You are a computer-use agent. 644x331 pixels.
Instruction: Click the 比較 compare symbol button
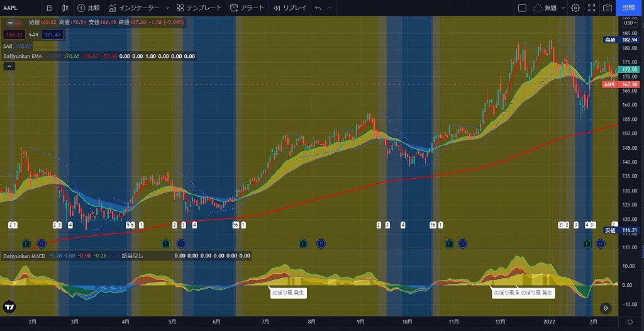tap(88, 8)
